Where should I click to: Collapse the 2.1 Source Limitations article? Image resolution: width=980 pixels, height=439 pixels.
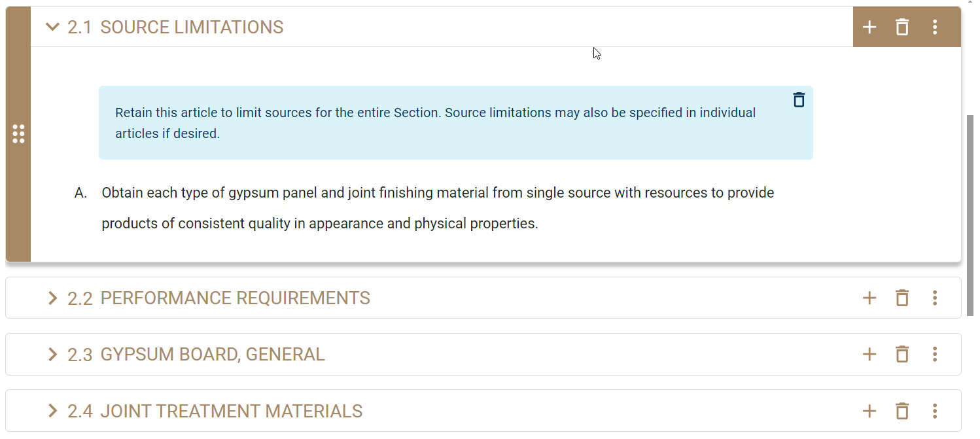(53, 27)
